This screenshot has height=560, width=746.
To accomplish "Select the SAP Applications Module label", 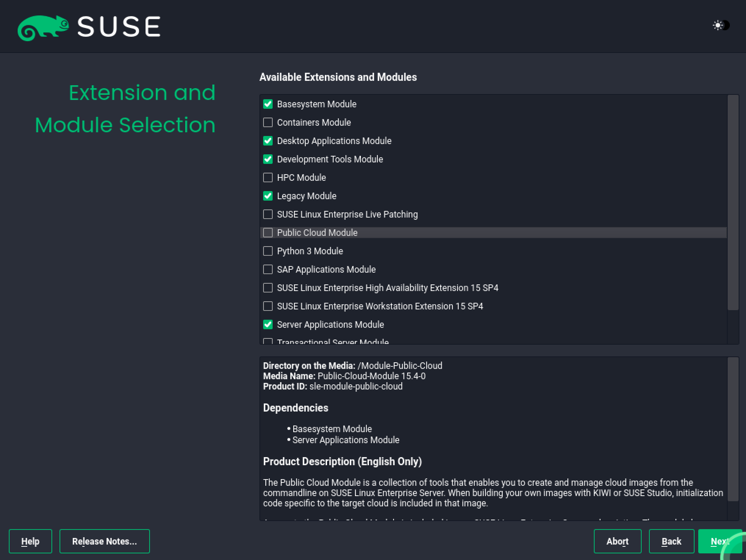I will (326, 269).
